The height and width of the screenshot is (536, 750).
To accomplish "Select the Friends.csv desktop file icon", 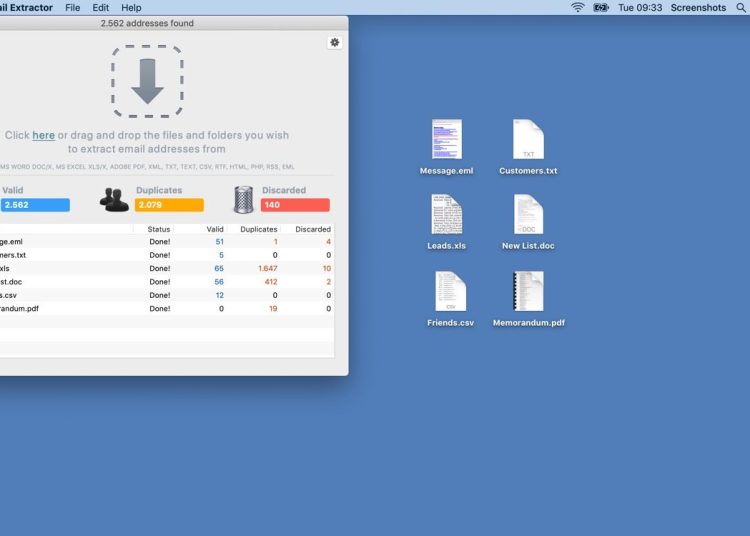I will pos(450,292).
